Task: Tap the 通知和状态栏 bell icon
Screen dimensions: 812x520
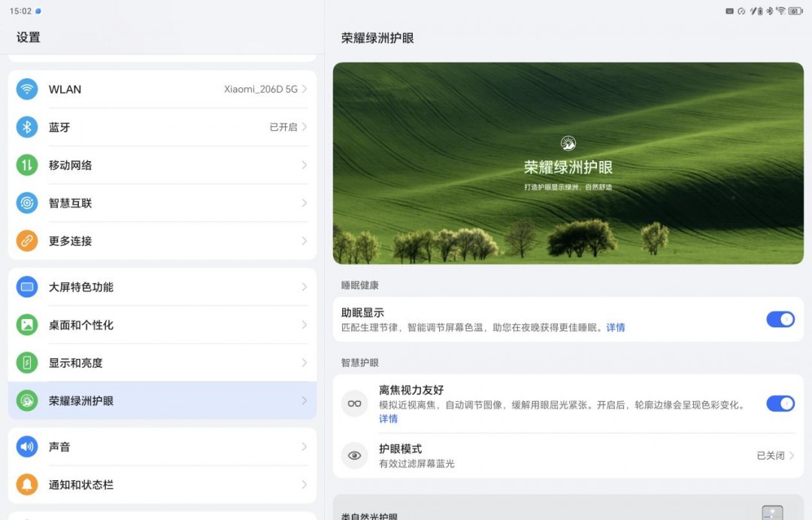Action: point(27,484)
